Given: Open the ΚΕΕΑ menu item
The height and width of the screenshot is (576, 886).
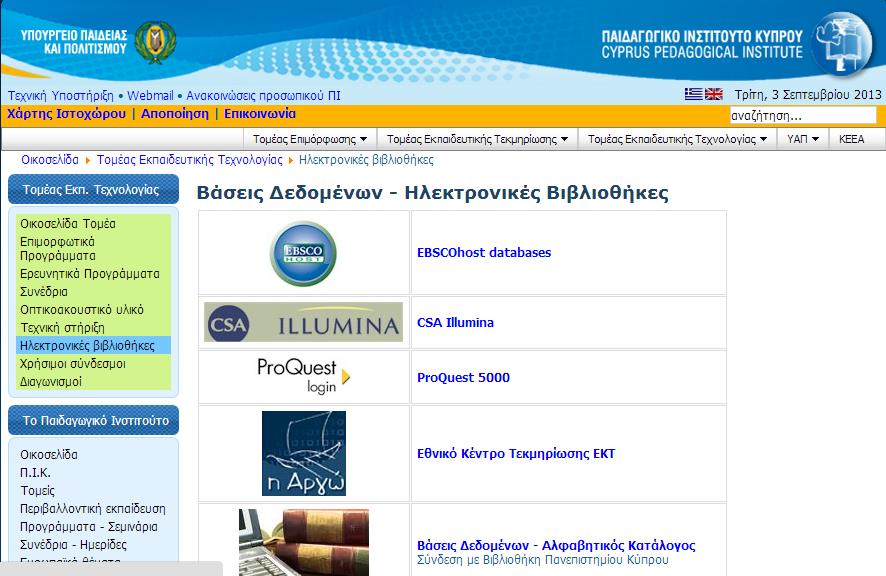Looking at the screenshot, I should click(x=852, y=139).
